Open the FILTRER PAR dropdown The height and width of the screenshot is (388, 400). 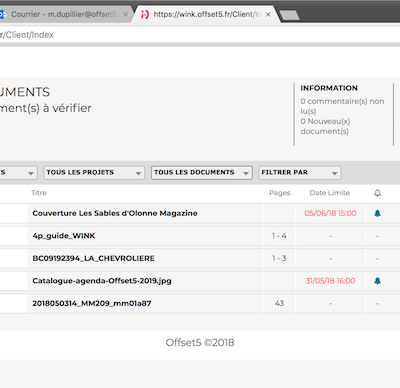tap(300, 173)
